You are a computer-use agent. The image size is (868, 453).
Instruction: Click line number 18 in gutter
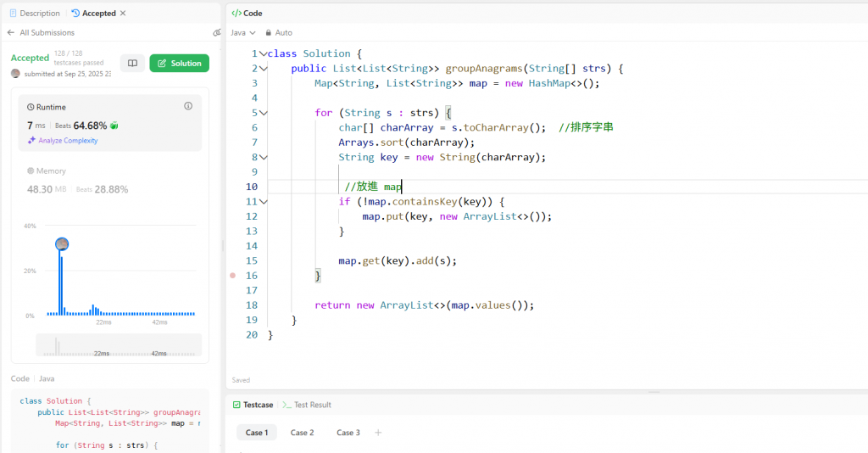252,305
